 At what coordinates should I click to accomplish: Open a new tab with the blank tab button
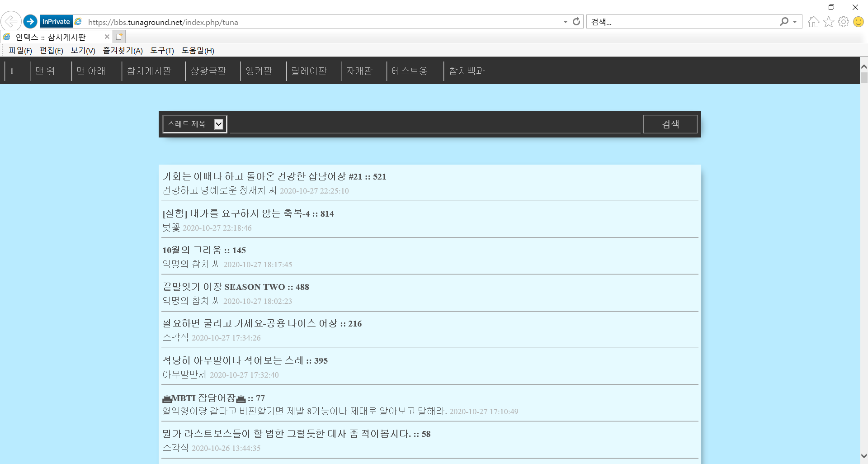[x=119, y=37]
